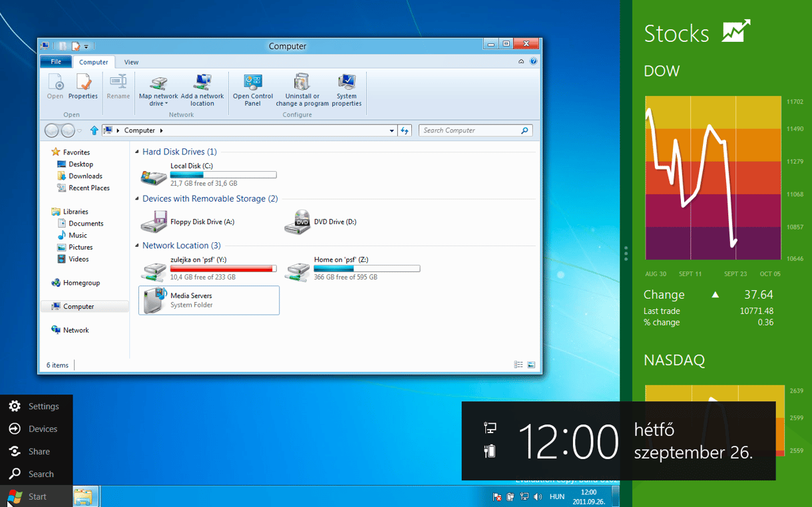
Task: Click the Last trade value 10771.48
Action: point(756,311)
